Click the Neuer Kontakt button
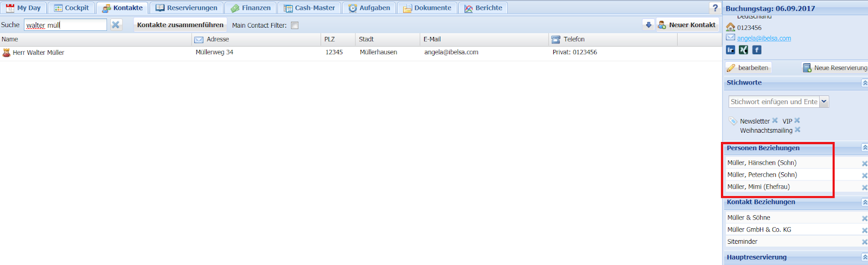868x265 pixels. pos(687,25)
